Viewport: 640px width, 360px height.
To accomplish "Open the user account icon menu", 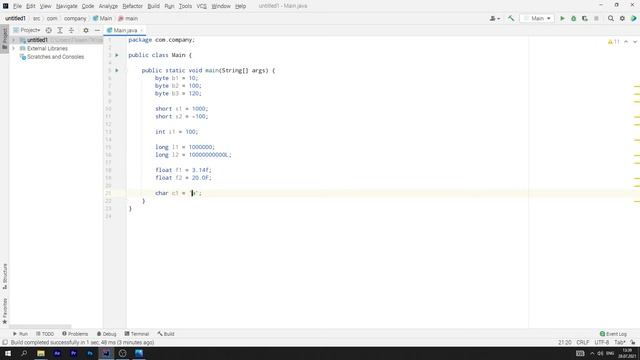I will pyautogui.click(x=495, y=18).
